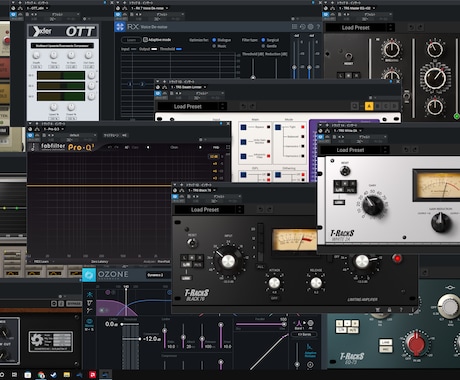Click Load Preset in Stealth Limiter
The image size is (460, 380).
pyautogui.click(x=188, y=106)
